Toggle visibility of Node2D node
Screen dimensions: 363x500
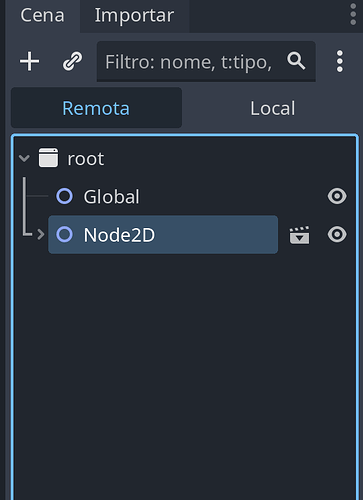(x=337, y=234)
